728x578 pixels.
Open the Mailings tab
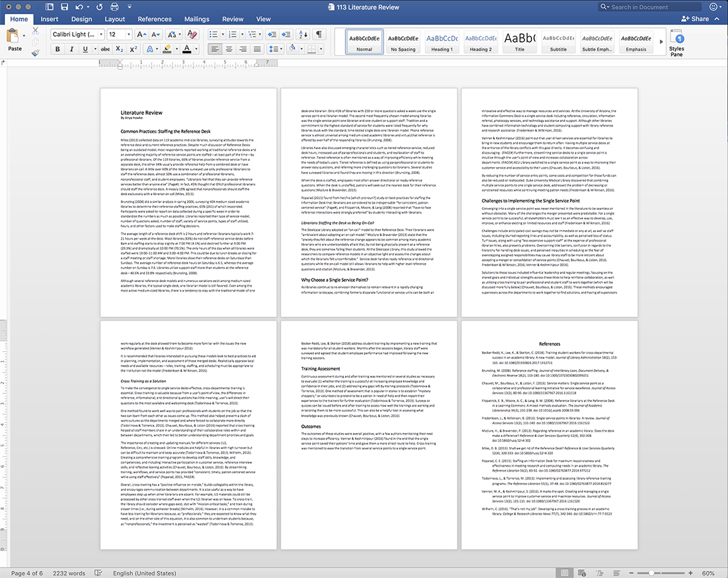click(197, 19)
